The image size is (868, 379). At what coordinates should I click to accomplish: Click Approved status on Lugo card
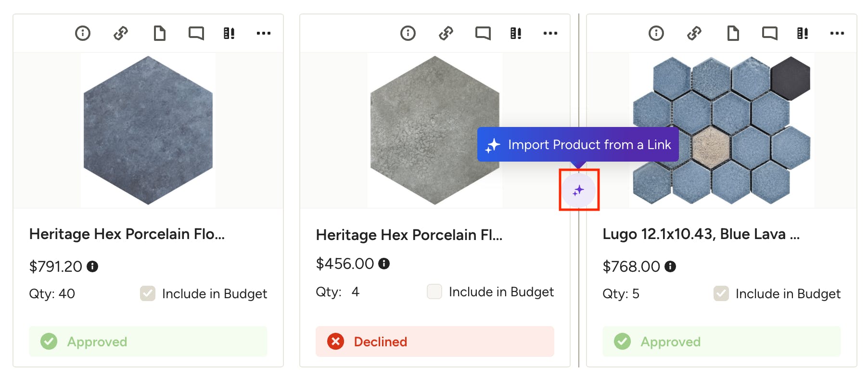pyautogui.click(x=721, y=341)
